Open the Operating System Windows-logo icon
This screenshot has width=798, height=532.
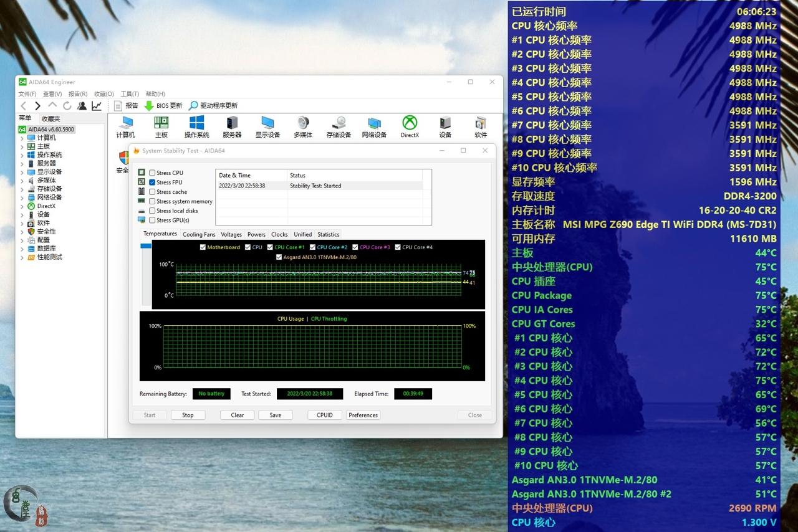(x=196, y=123)
